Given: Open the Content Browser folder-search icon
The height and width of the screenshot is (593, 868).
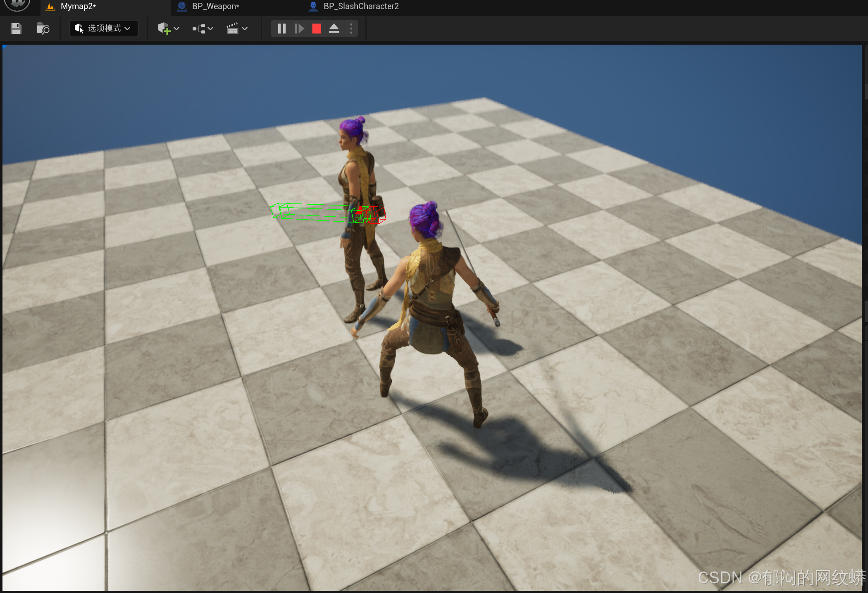Looking at the screenshot, I should tap(43, 29).
